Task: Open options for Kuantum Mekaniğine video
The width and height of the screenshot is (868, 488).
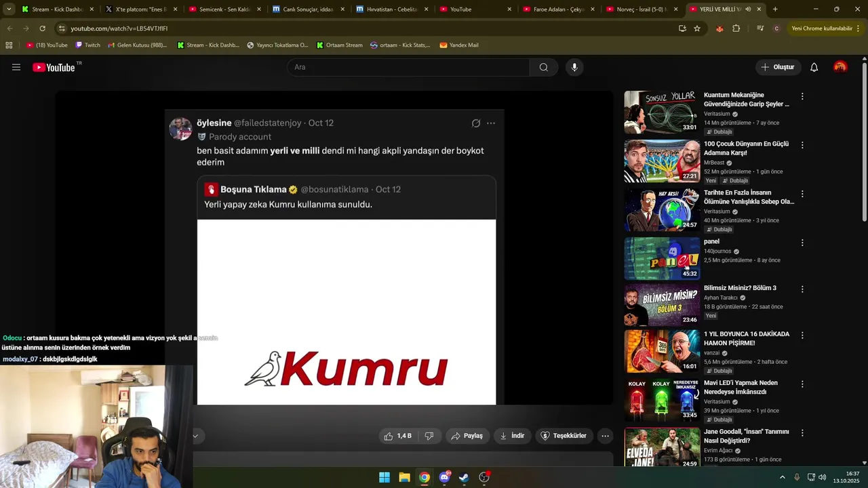Action: [x=802, y=96]
